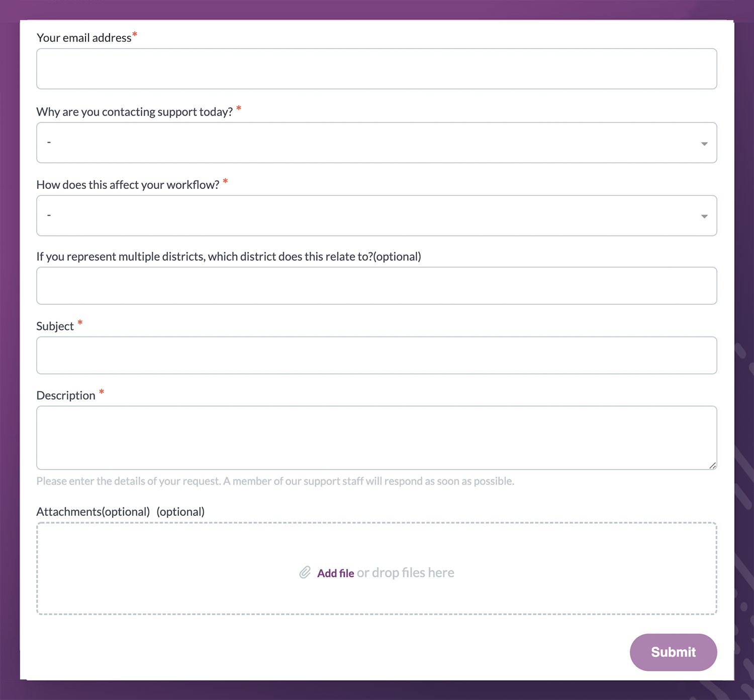The height and width of the screenshot is (700, 754).
Task: Click the dash placeholder in workflow select
Action: pyautogui.click(x=49, y=216)
